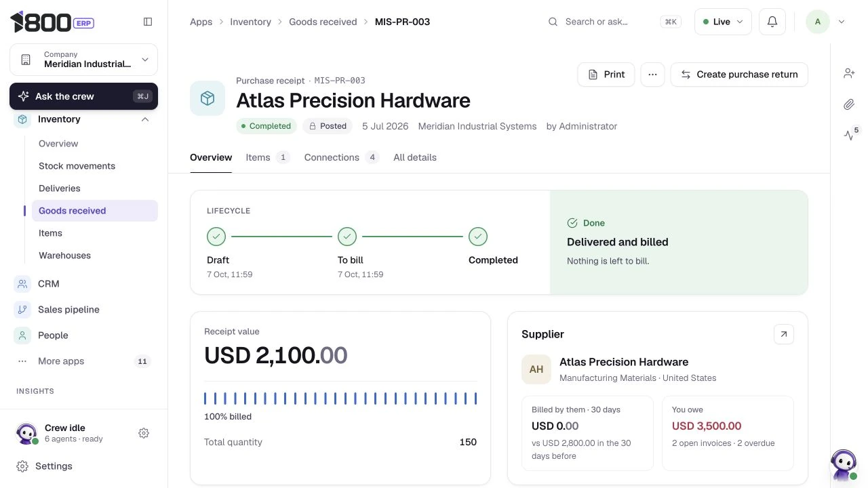
Task: Open the CRM app
Action: [x=84, y=284]
